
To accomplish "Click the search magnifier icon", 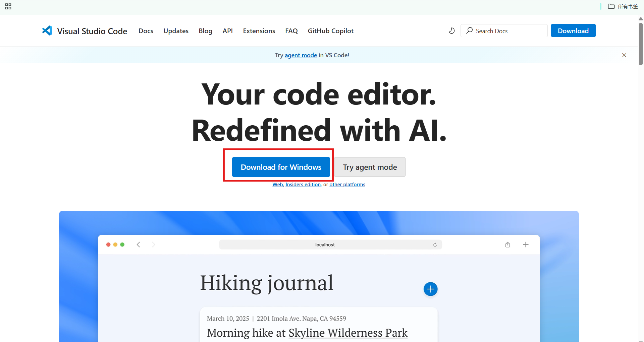I will coord(470,30).
